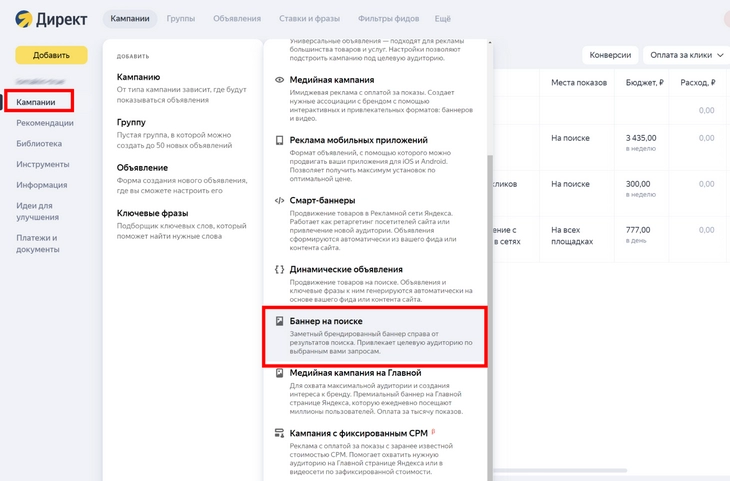Select the Медийная кампания campaign type

374,98
